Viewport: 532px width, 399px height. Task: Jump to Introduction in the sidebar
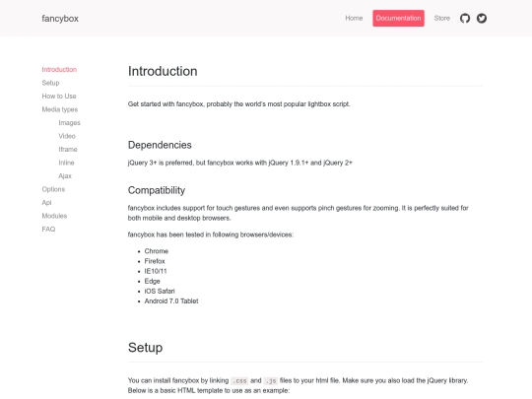(x=59, y=70)
